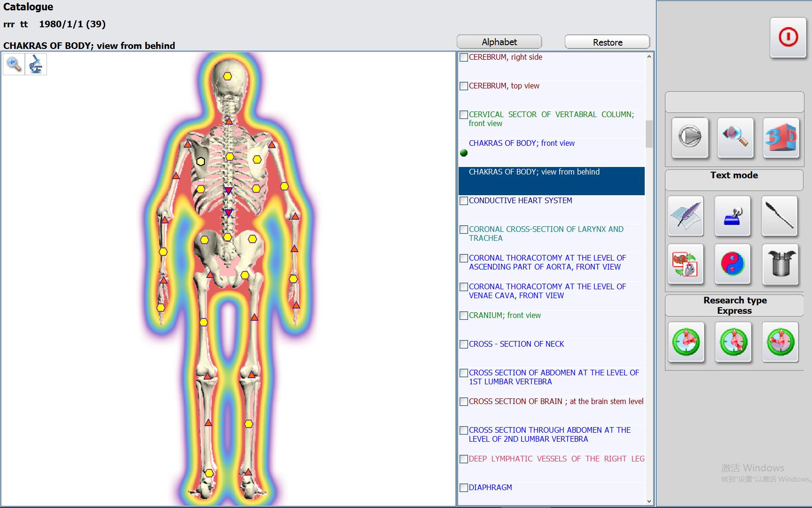Click the Text mode label button
This screenshot has height=508, width=812.
734,180
